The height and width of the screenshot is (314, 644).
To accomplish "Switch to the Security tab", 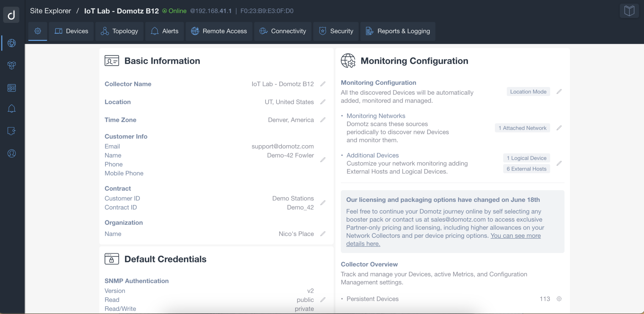I will pos(336,31).
